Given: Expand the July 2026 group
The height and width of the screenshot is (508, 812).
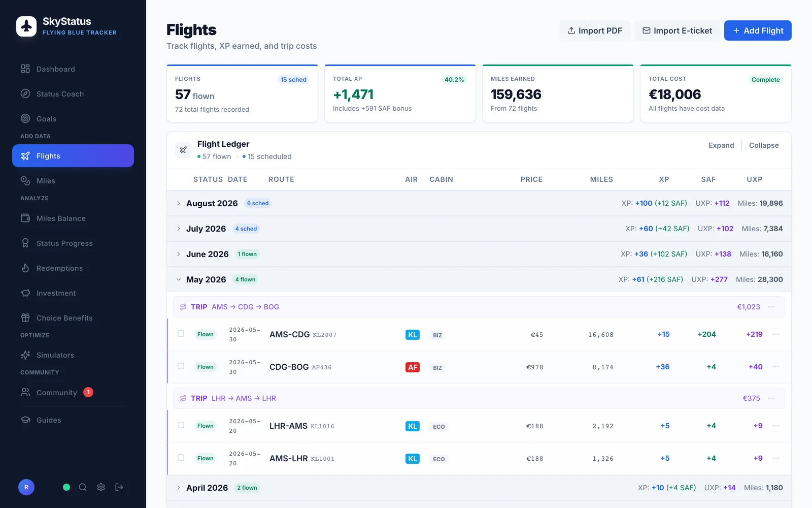Looking at the screenshot, I should [479, 229].
